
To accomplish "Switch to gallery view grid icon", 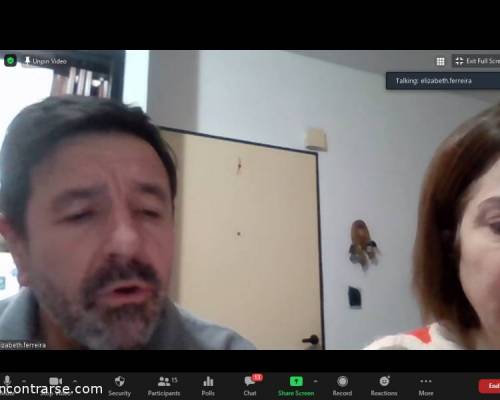I will (x=440, y=61).
